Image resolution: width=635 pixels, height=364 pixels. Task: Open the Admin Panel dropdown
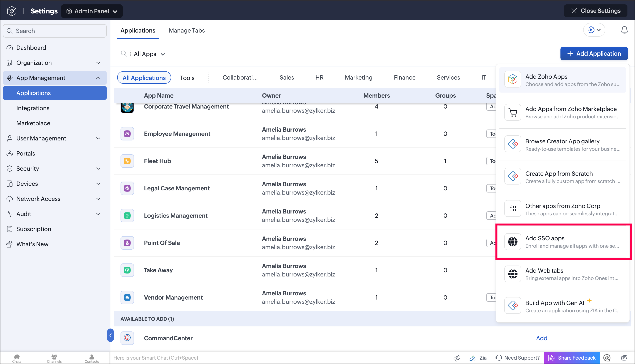(92, 11)
